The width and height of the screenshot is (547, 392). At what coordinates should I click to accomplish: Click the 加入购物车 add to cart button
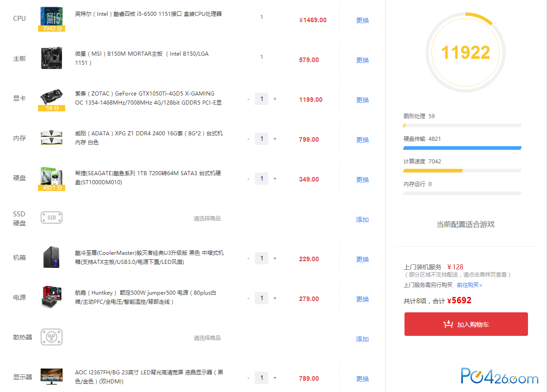pos(466,324)
